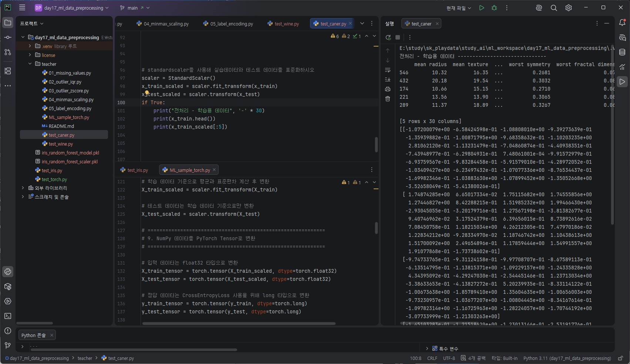Change line separator CRLF in status bar
The height and width of the screenshot is (364, 630).
coord(432,358)
